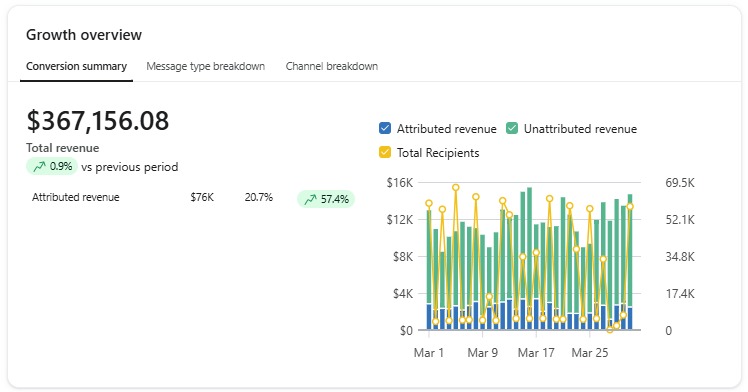Click the Total Recipients legend text

point(438,153)
